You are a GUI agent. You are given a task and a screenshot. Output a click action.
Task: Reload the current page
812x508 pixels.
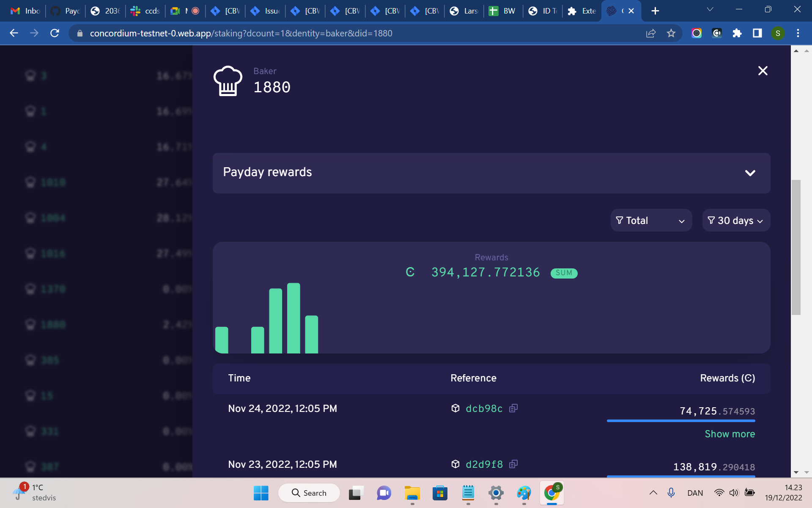coord(55,33)
